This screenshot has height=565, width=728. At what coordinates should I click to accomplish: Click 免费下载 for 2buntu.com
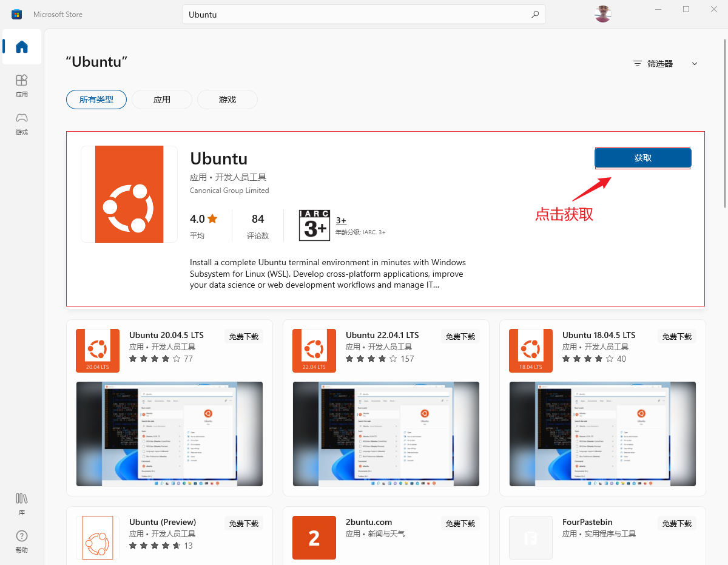(x=460, y=523)
